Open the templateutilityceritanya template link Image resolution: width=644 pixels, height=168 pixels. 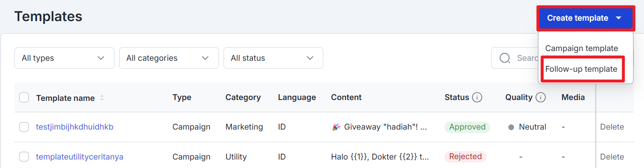(x=80, y=157)
